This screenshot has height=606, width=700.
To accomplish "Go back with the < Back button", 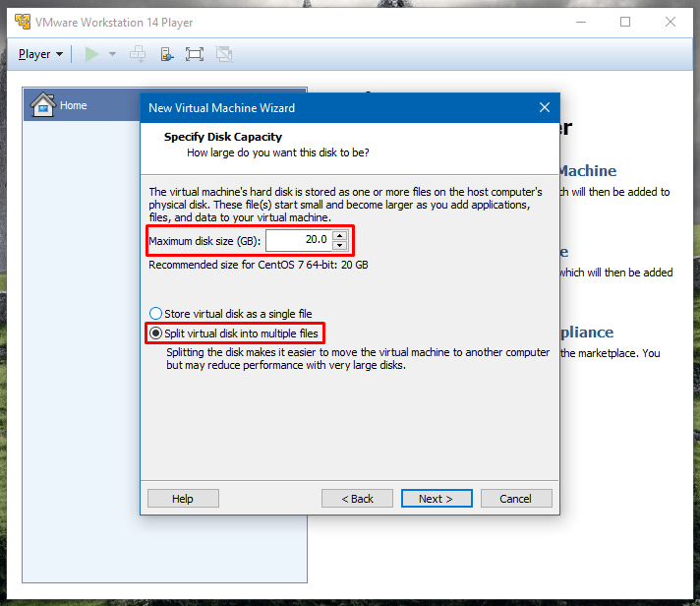I will (x=357, y=499).
